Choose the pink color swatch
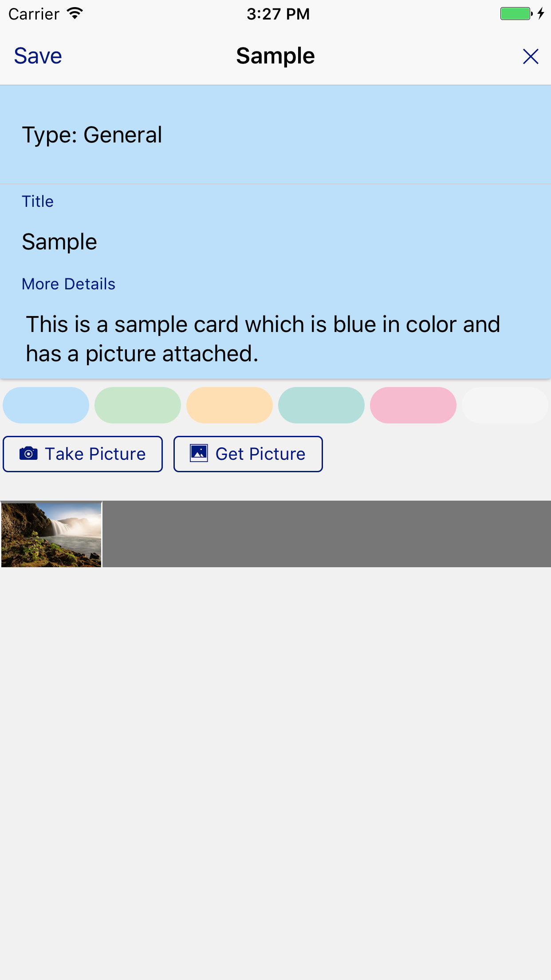The image size is (551, 980). (413, 405)
